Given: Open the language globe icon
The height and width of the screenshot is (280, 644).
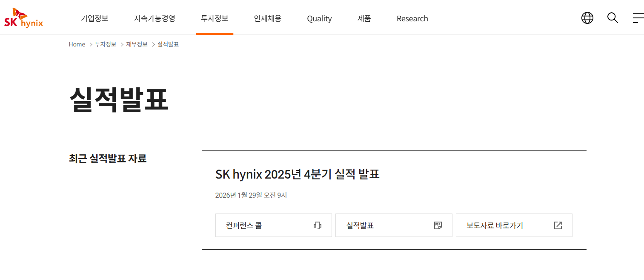Looking at the screenshot, I should coord(587,18).
